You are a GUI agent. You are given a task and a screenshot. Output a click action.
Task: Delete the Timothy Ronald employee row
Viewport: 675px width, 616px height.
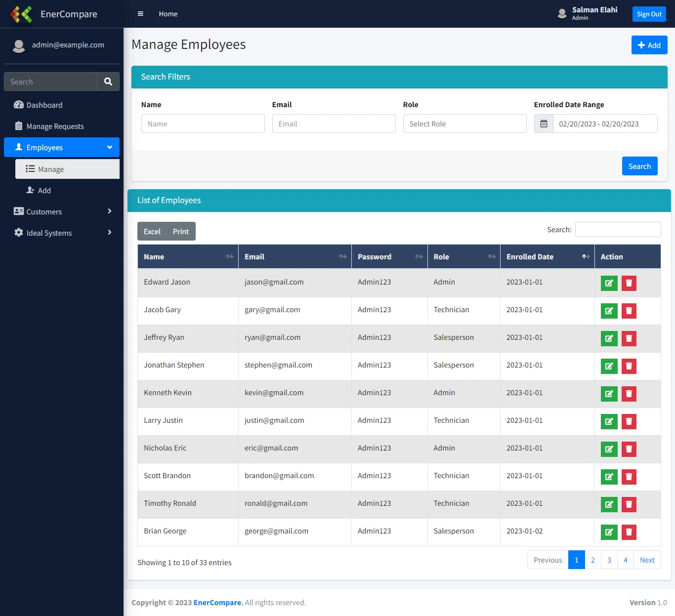point(629,504)
